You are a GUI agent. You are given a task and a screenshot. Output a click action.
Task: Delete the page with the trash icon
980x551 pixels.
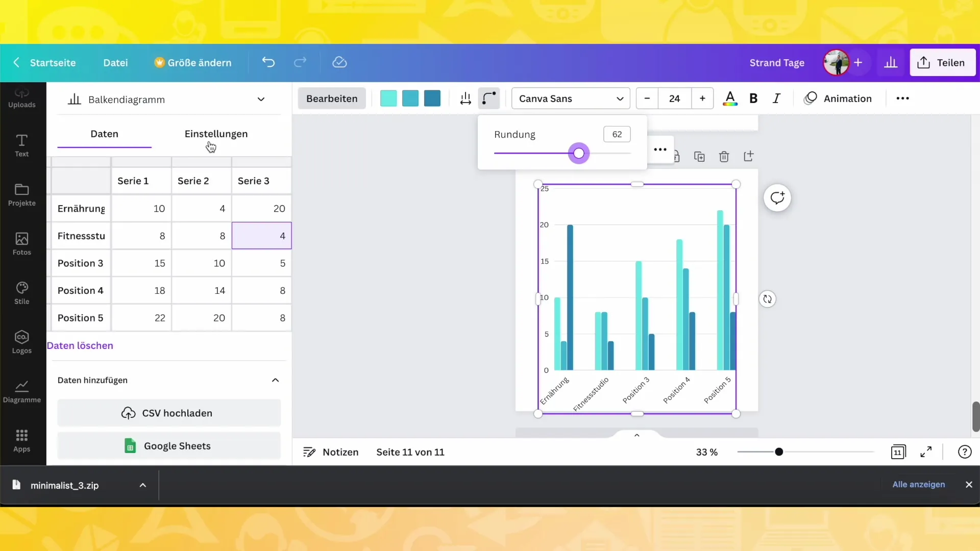click(724, 157)
